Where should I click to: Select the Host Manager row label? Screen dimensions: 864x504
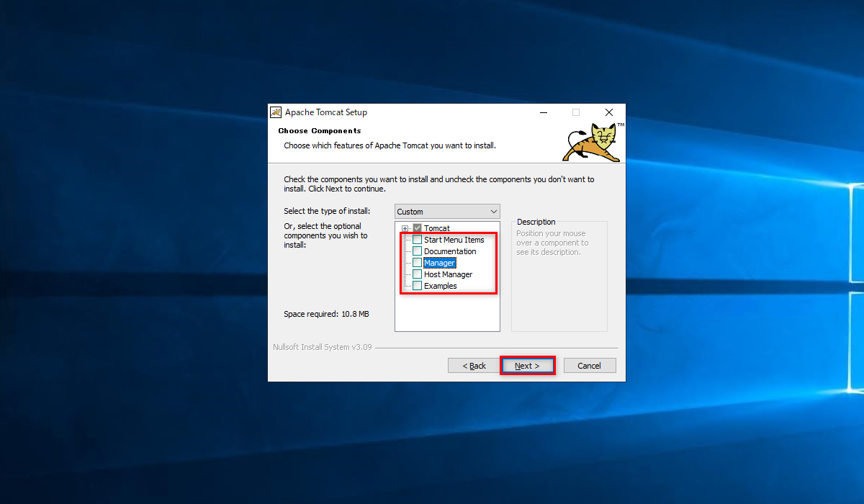tap(448, 274)
